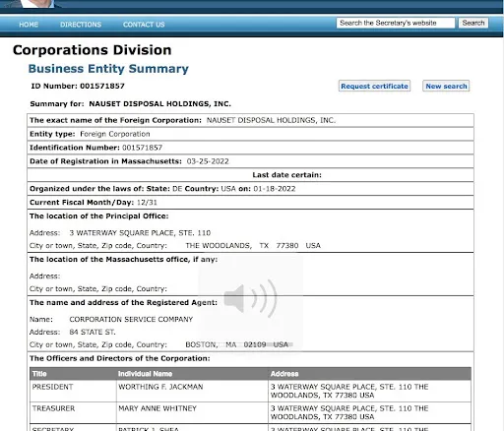Focus the Secretary's website search field
The width and height of the screenshot is (504, 431).
[x=396, y=23]
